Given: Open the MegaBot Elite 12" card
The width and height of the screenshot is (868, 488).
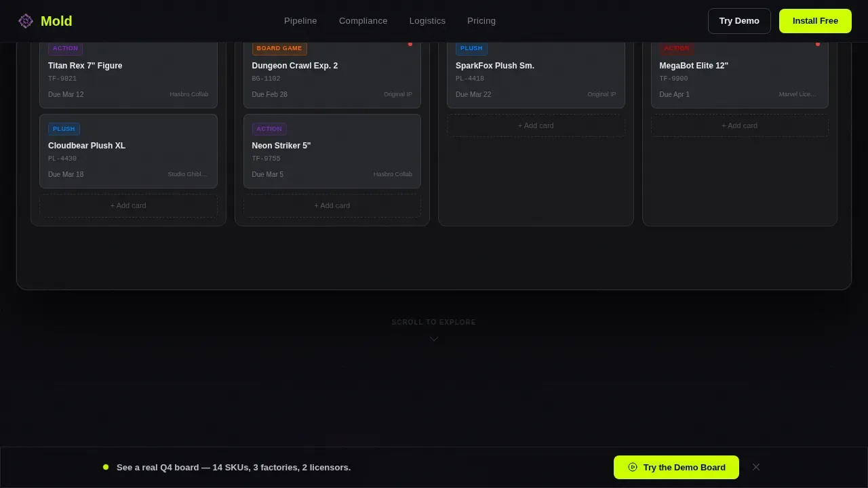Looking at the screenshot, I should [x=740, y=73].
